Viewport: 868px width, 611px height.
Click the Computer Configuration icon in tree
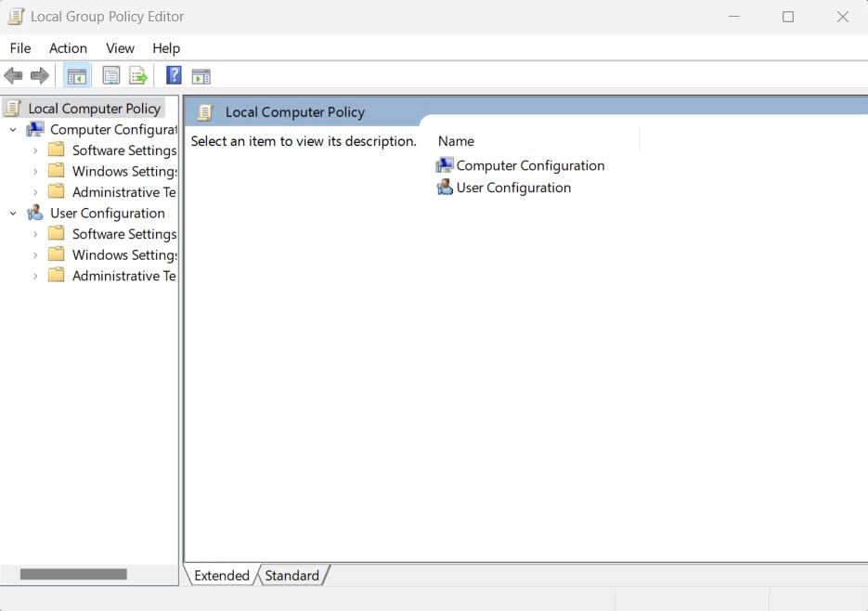(x=35, y=129)
